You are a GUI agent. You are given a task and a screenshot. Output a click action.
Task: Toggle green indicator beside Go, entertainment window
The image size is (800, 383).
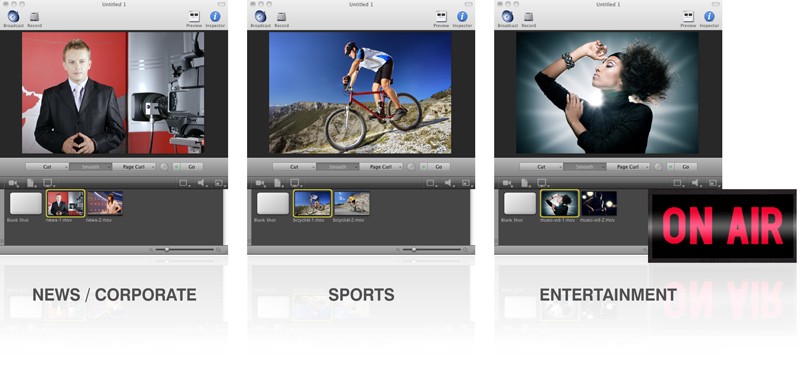tap(670, 167)
